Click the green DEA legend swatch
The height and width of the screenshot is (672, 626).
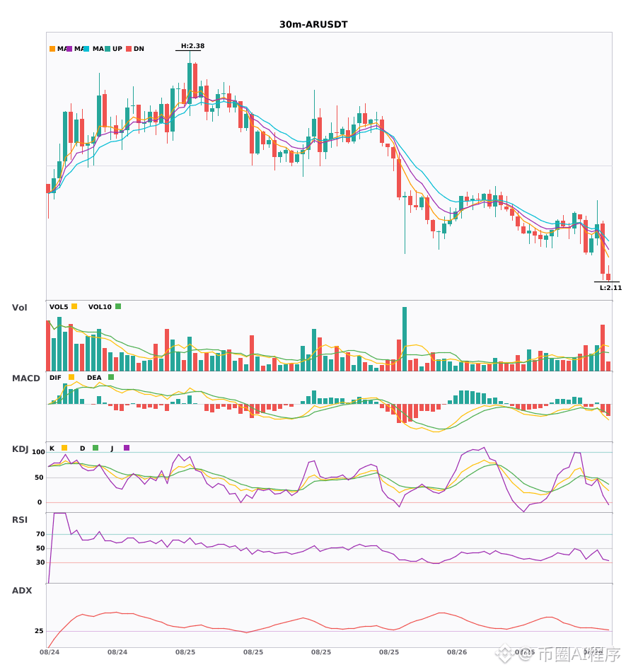coord(111,377)
